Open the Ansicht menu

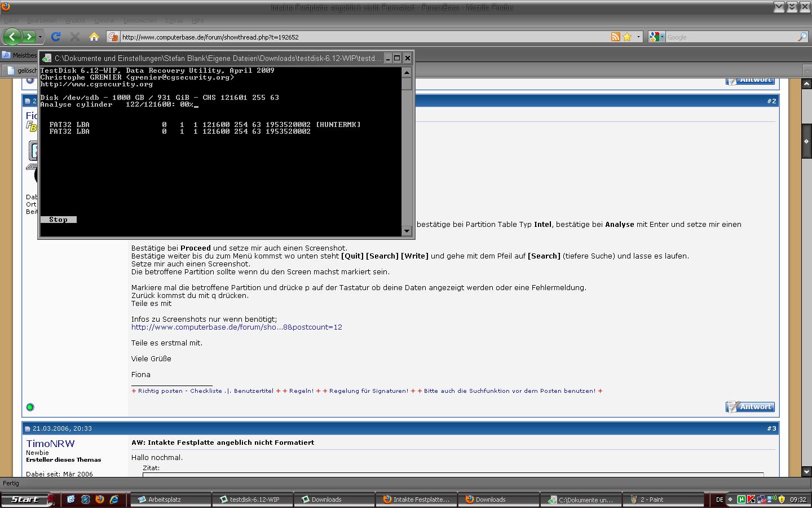pos(75,20)
